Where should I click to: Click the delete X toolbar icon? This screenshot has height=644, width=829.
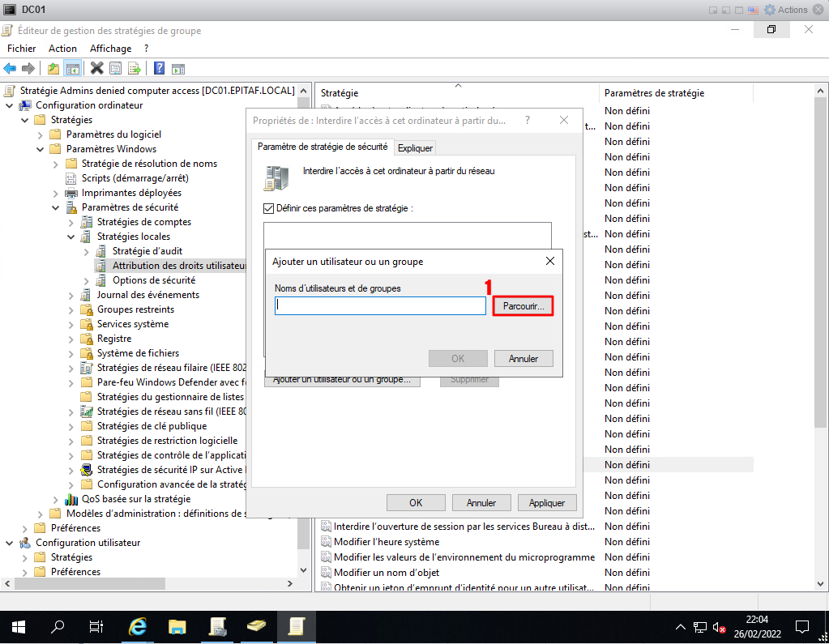(x=96, y=68)
